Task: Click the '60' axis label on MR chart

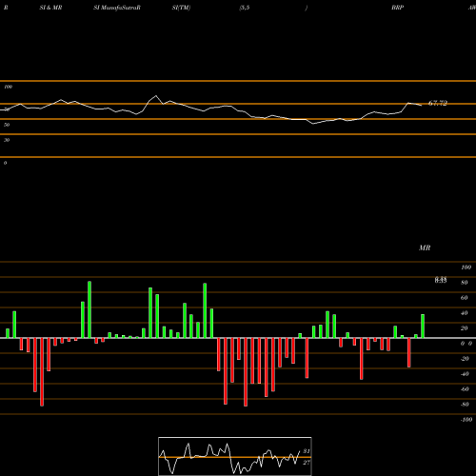Action: point(465,298)
